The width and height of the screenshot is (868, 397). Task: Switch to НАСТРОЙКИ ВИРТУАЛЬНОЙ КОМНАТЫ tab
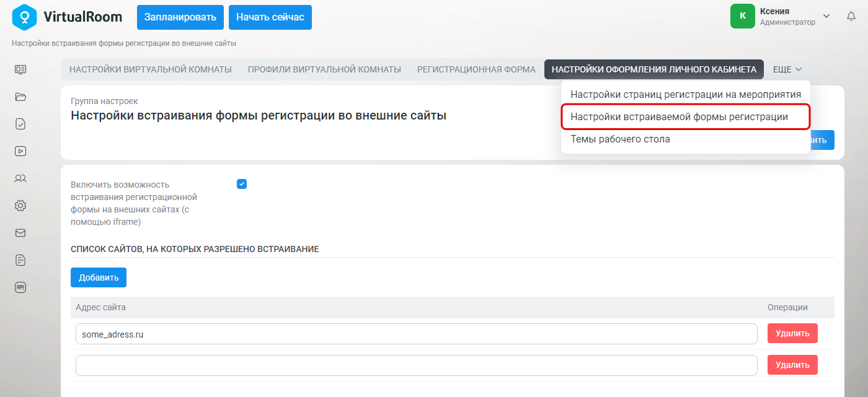point(151,69)
